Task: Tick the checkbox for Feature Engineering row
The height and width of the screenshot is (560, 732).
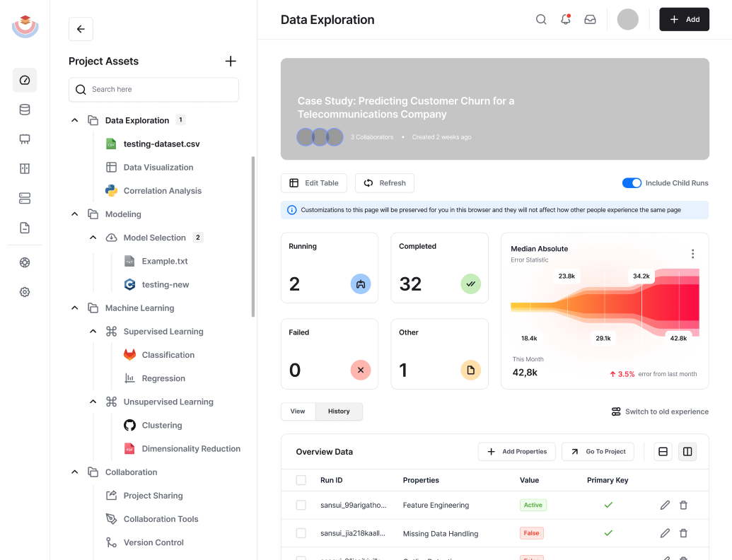Action: point(301,505)
